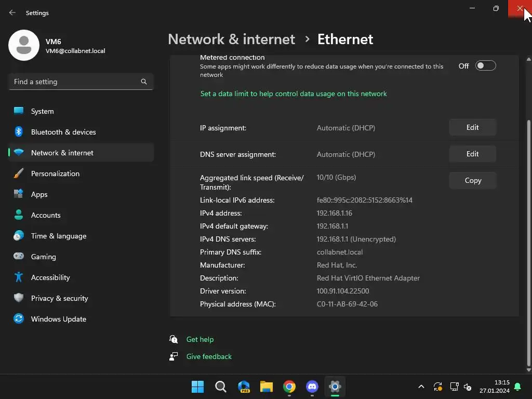This screenshot has width=532, height=399.
Task: Click the Time & language clock icon
Action: (x=19, y=236)
